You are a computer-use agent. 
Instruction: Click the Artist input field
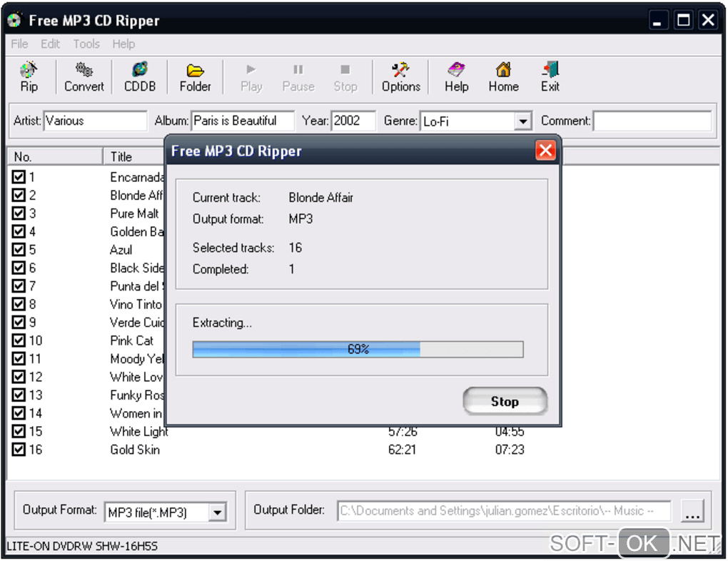click(95, 121)
